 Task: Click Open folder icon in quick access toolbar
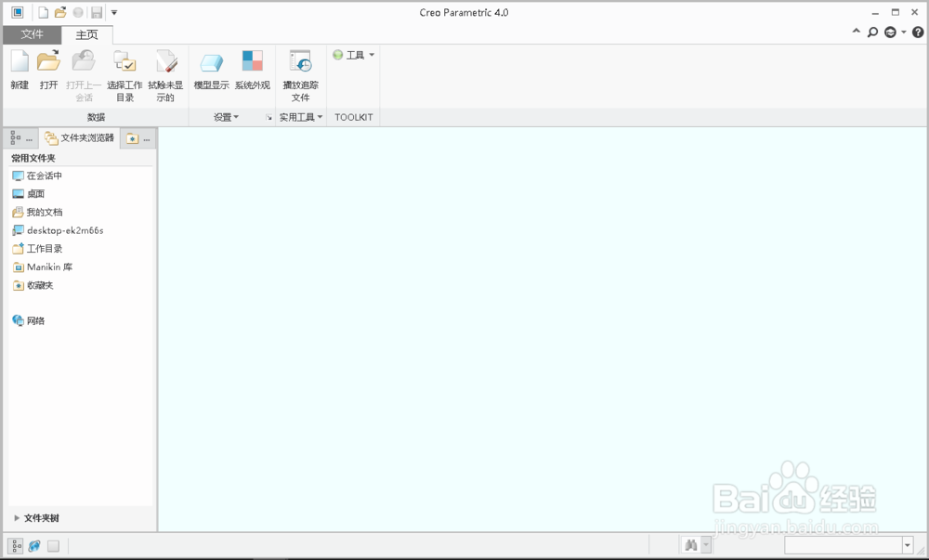tap(60, 12)
